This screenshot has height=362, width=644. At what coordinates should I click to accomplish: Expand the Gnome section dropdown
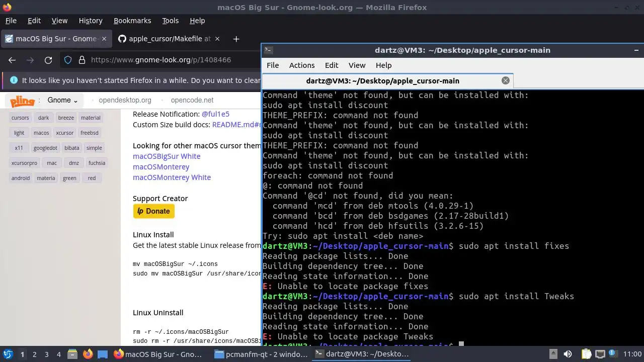(62, 100)
